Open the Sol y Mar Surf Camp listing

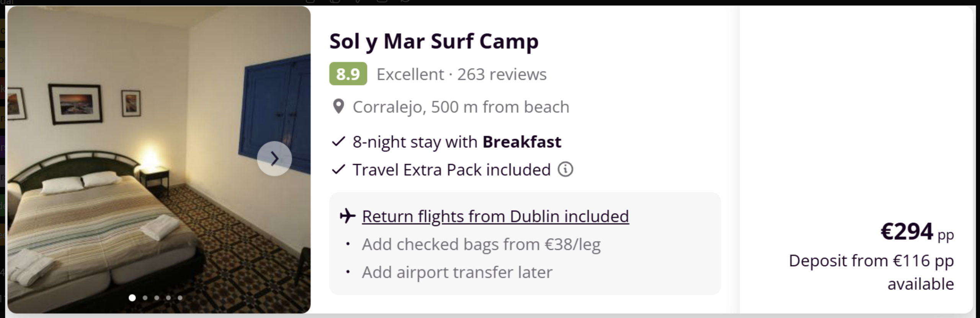[x=433, y=41]
